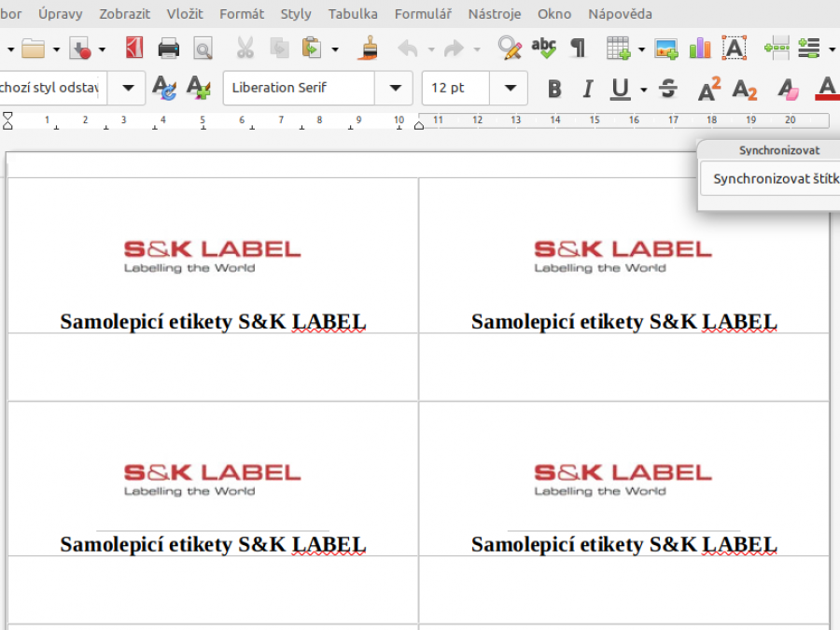The width and height of the screenshot is (840, 630).
Task: Insert a text box icon
Action: tap(734, 48)
